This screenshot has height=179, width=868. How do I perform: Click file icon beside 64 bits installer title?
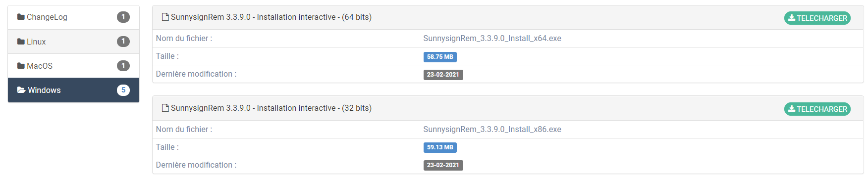(x=165, y=17)
